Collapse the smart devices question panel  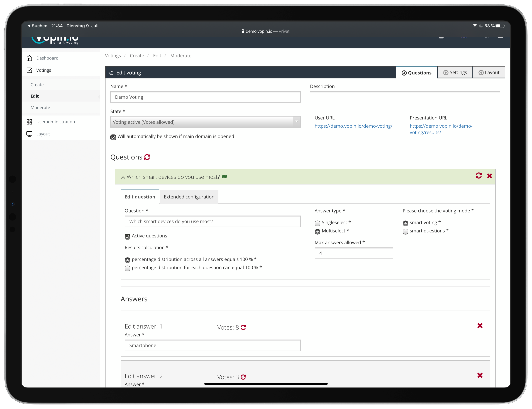pos(123,177)
